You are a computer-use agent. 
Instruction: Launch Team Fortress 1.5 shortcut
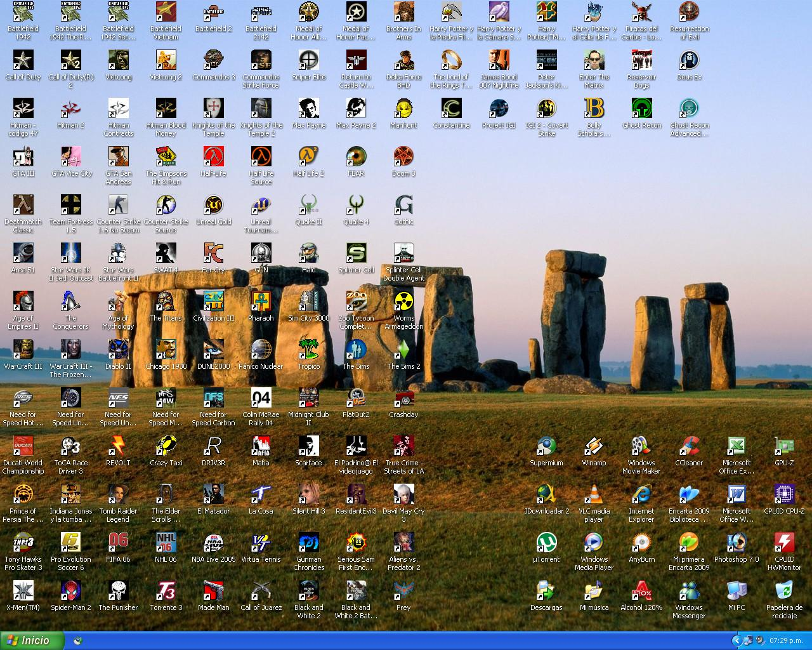click(x=71, y=215)
